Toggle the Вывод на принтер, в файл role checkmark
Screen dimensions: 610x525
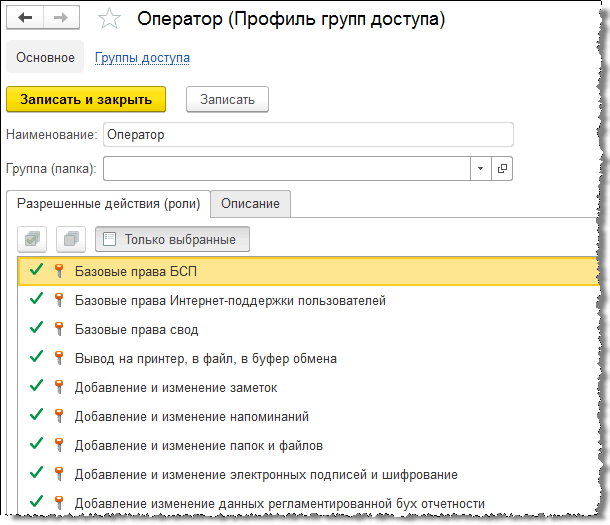point(37,358)
